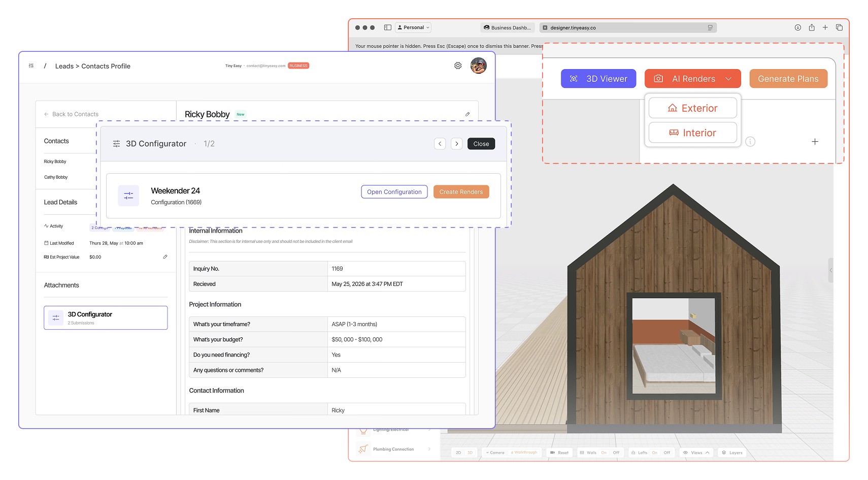The image size is (868, 480).
Task: Go to next configuration with right arrow
Action: point(457,144)
